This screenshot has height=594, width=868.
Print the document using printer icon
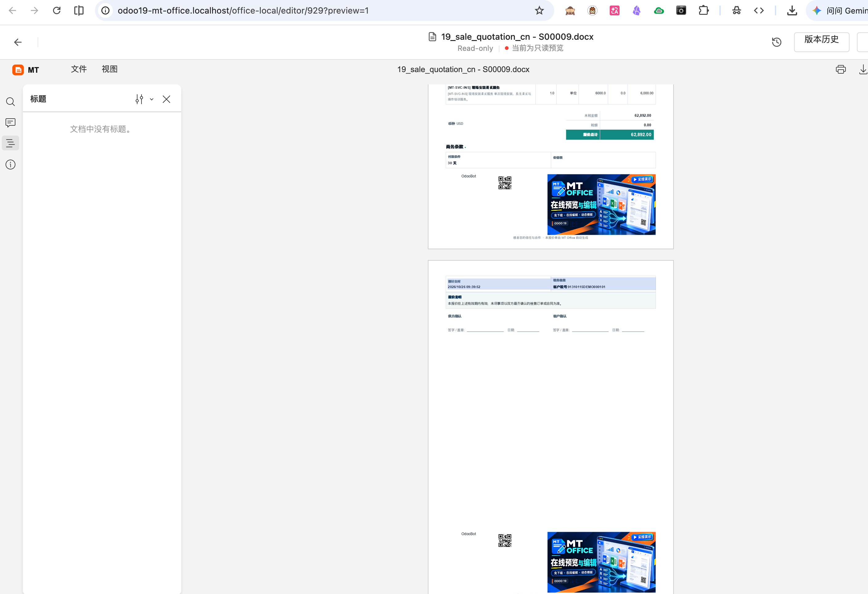(841, 69)
